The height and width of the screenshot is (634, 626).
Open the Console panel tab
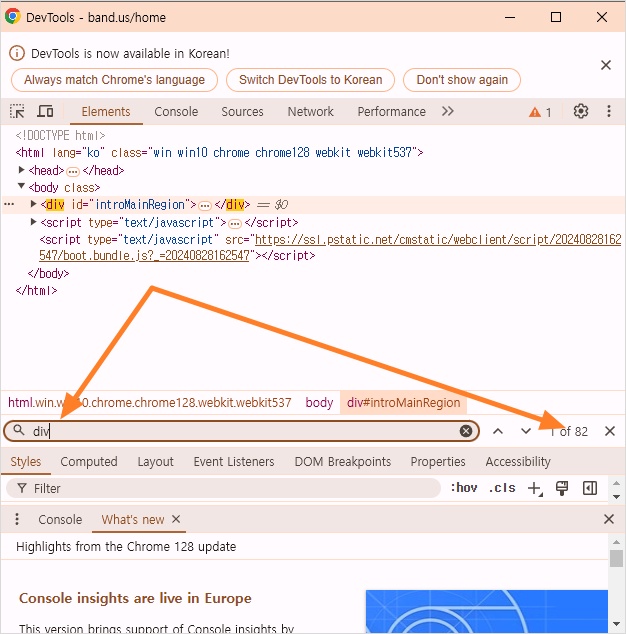(176, 112)
